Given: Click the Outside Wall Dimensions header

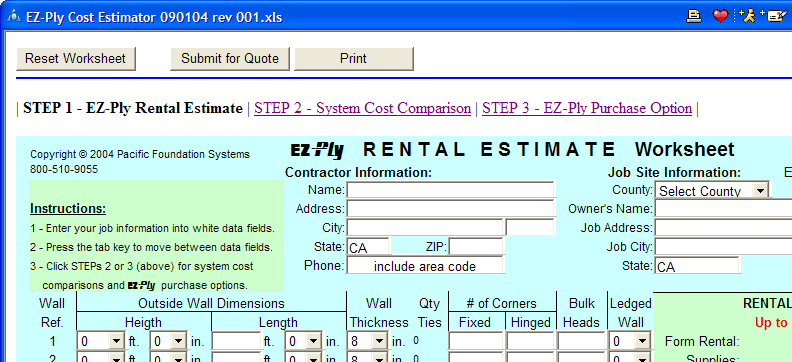Looking at the screenshot, I should (x=211, y=303).
